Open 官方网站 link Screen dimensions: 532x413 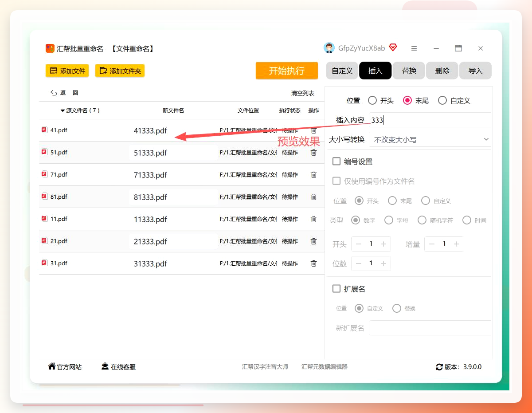(x=65, y=367)
